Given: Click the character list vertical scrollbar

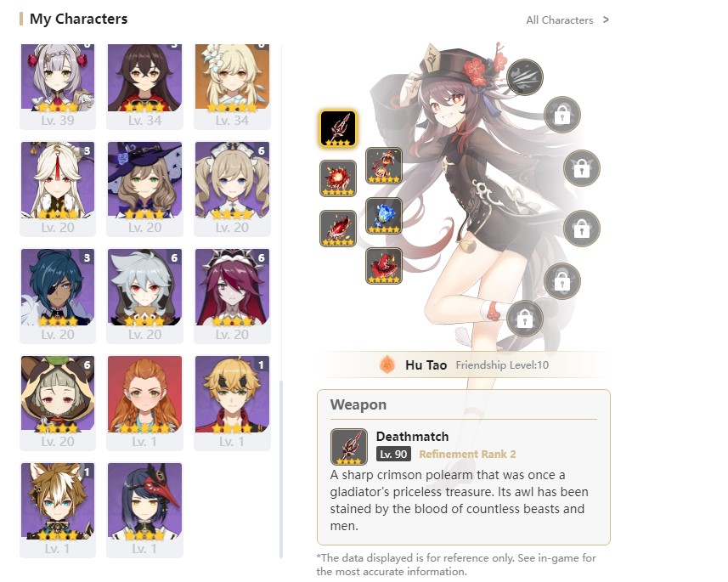Looking at the screenshot, I should pos(281,469).
